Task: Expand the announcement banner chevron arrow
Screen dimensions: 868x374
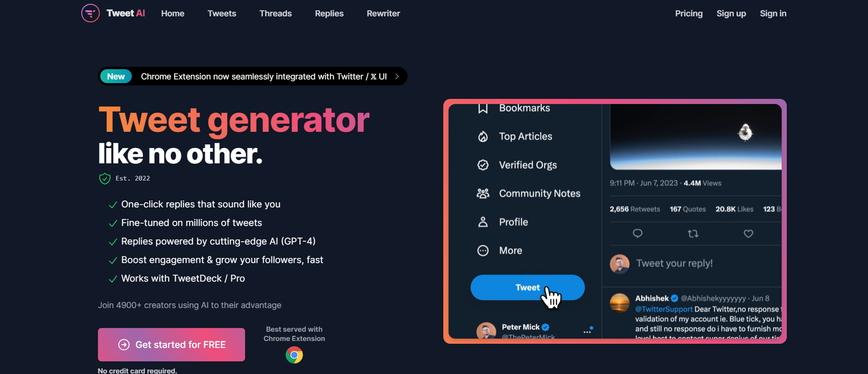Action: click(397, 76)
